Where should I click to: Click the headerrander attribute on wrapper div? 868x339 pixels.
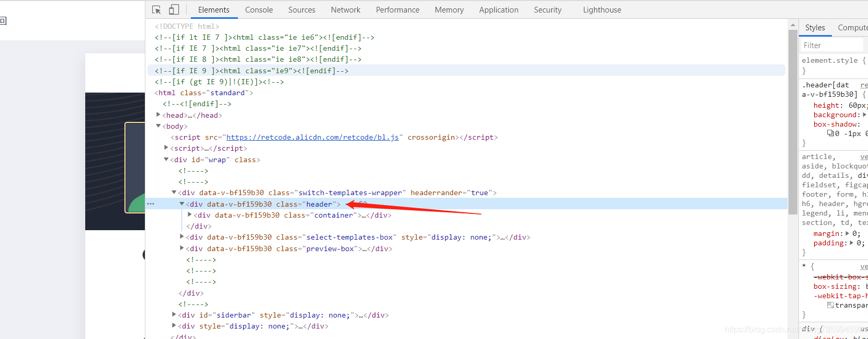click(x=451, y=193)
